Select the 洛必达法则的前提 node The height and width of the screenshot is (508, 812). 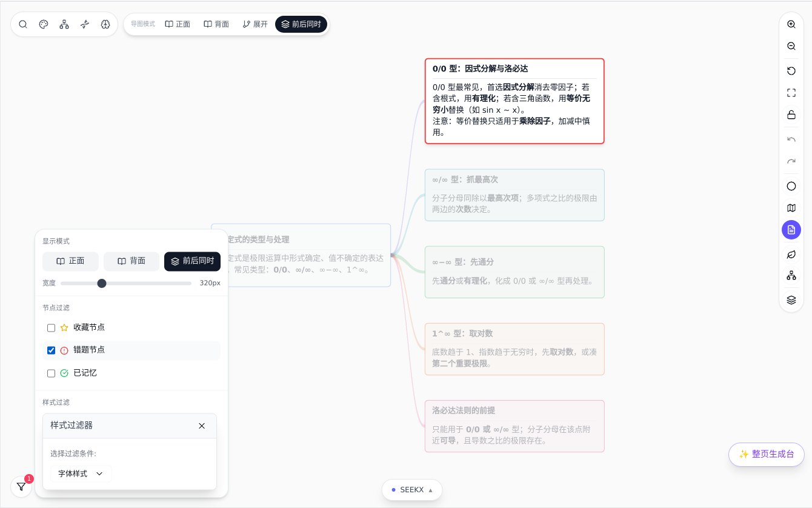(514, 426)
